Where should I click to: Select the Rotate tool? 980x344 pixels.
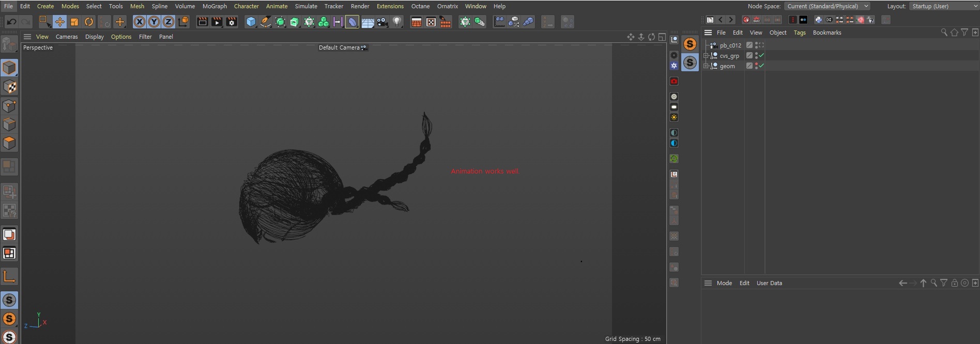click(x=89, y=22)
